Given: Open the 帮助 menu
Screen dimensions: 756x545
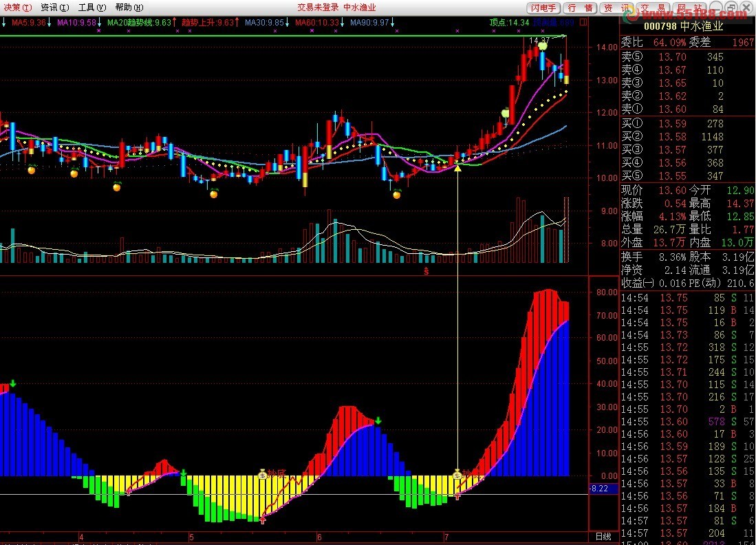Looking at the screenshot, I should [129, 8].
